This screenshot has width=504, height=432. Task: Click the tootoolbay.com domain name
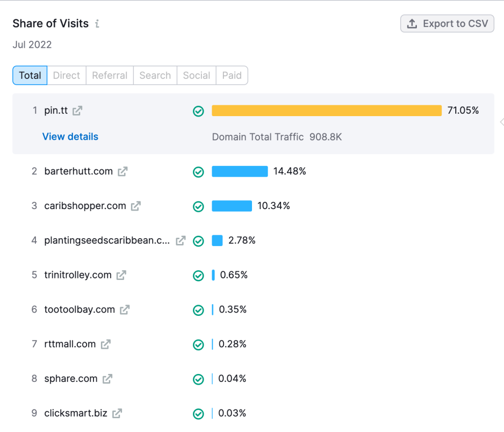pos(79,309)
